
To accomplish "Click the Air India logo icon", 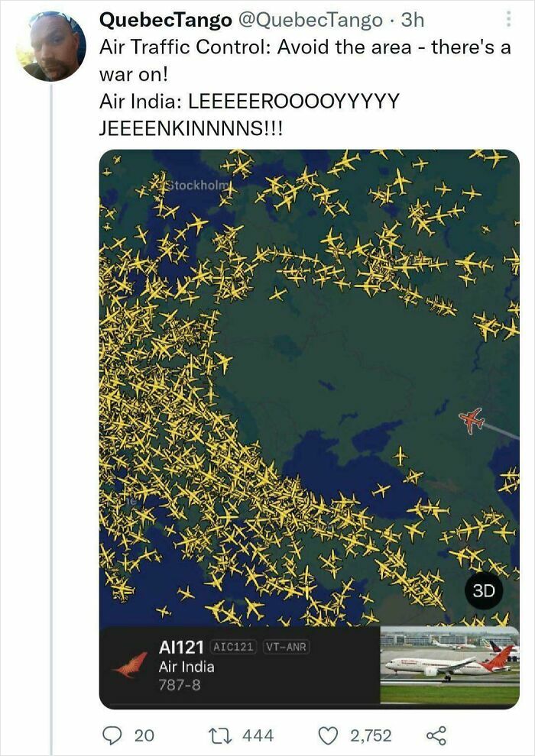I will tap(130, 665).
